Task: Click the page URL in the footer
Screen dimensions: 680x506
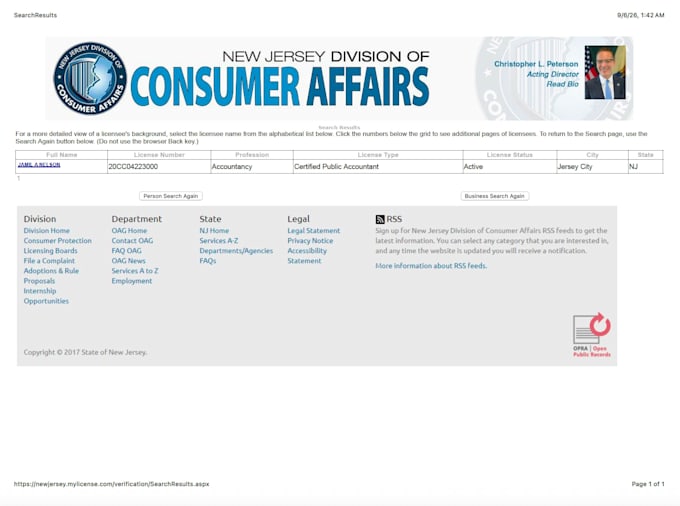Action: 111,484
